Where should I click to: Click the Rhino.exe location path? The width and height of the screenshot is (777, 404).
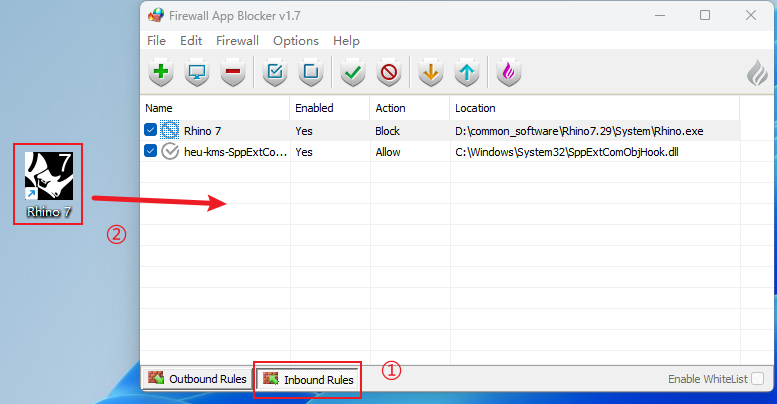tap(579, 131)
